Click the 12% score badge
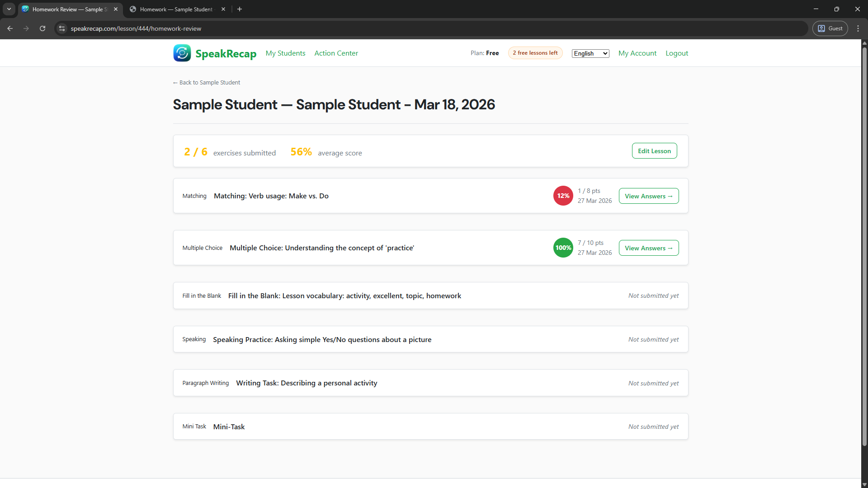868x488 pixels. pos(563,196)
